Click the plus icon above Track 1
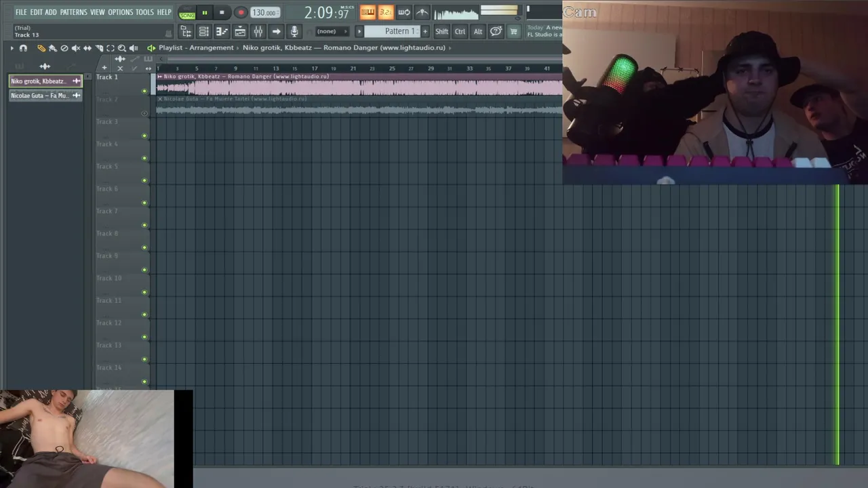868x488 pixels. [x=104, y=68]
